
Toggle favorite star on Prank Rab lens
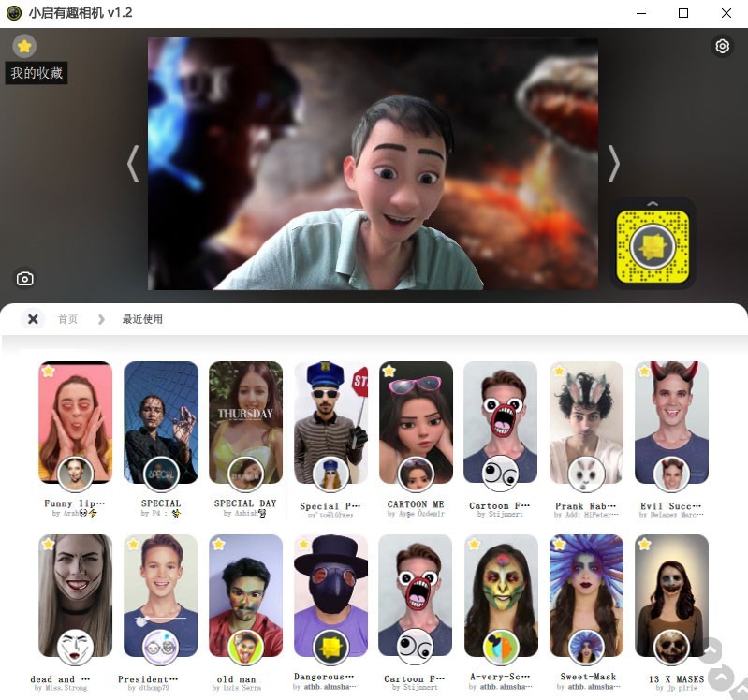[x=559, y=371]
